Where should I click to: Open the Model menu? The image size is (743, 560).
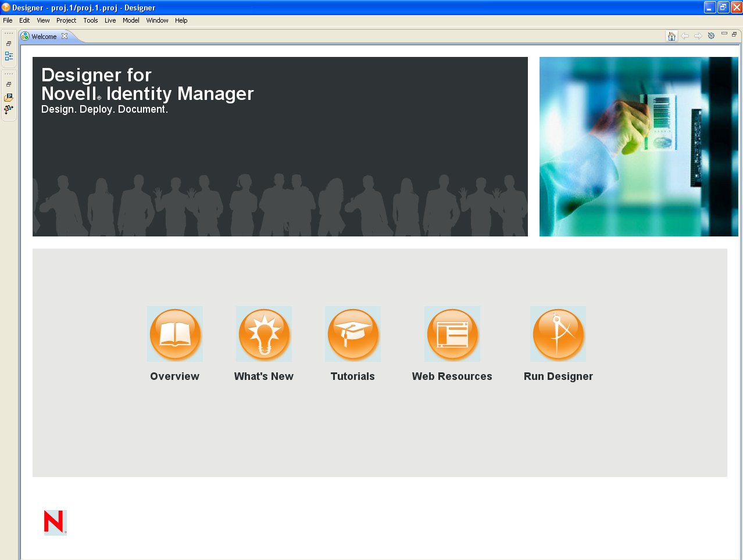pyautogui.click(x=131, y=20)
